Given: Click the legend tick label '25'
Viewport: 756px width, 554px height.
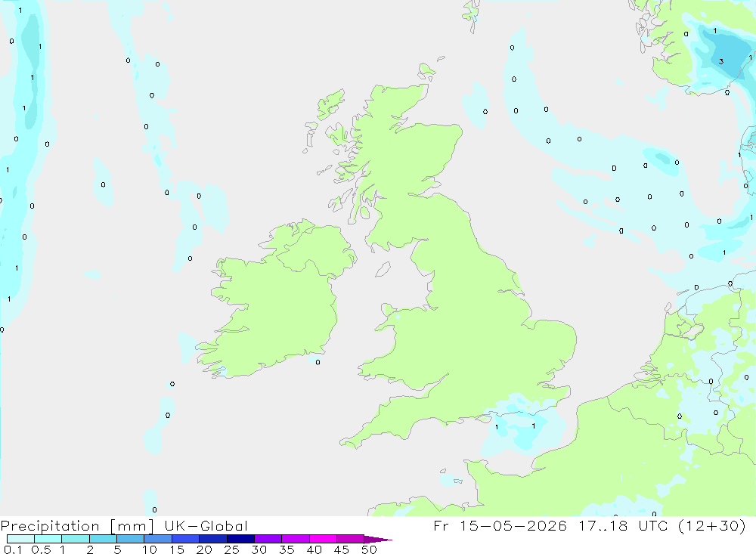Looking at the screenshot, I should point(231,549).
